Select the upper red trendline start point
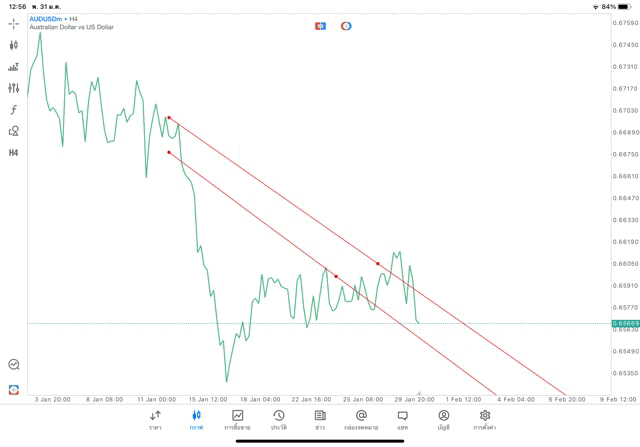This screenshot has width=640, height=447. (169, 118)
